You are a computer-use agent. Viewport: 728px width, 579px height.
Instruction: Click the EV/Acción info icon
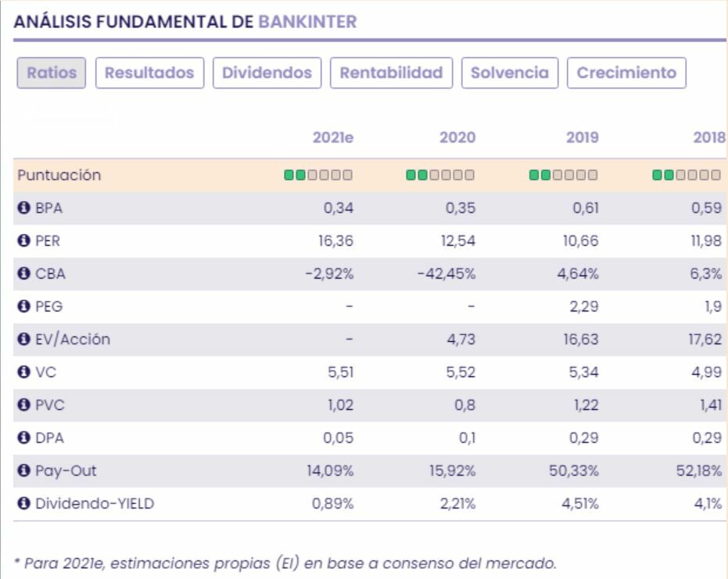click(23, 340)
